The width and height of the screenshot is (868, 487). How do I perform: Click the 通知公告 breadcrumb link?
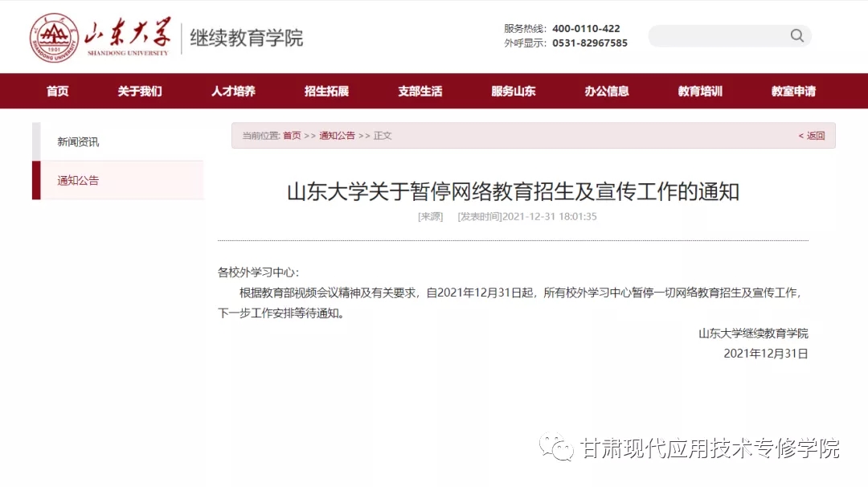coord(337,136)
